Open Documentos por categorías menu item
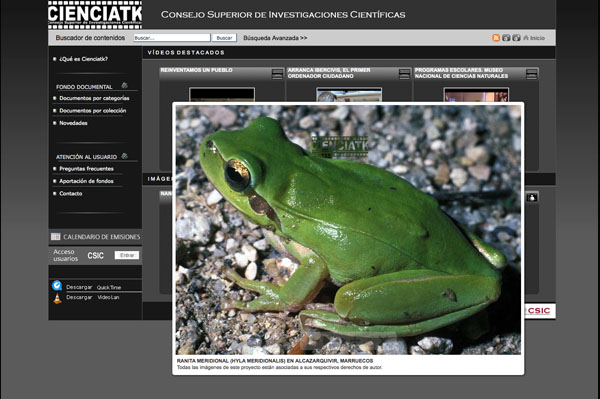This screenshot has width=600, height=399. [x=94, y=98]
